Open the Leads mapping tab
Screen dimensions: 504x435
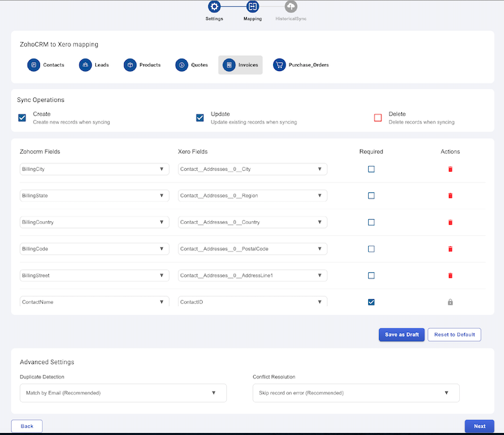pos(94,65)
